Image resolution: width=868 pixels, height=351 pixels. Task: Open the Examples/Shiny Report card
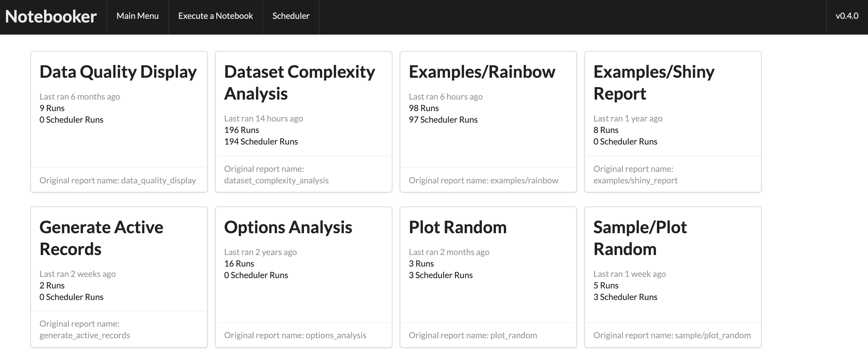[654, 82]
